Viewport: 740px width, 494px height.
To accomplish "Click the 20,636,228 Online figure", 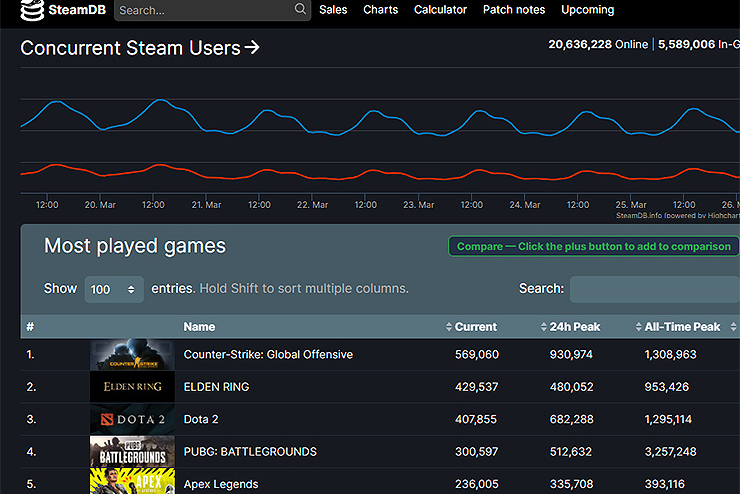I will [x=598, y=44].
